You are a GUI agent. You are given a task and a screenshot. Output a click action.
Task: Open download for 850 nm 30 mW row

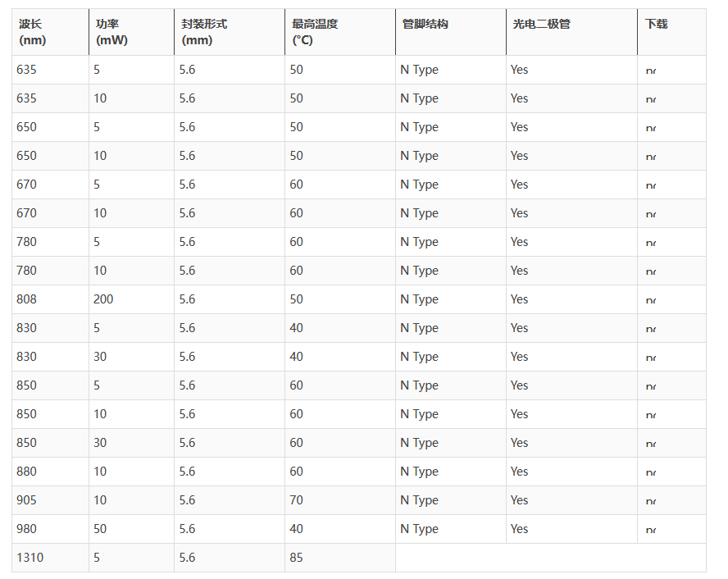[651, 444]
